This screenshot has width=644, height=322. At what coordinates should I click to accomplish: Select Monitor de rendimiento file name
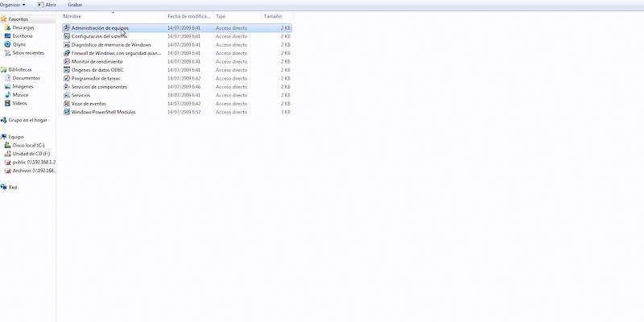click(x=97, y=62)
